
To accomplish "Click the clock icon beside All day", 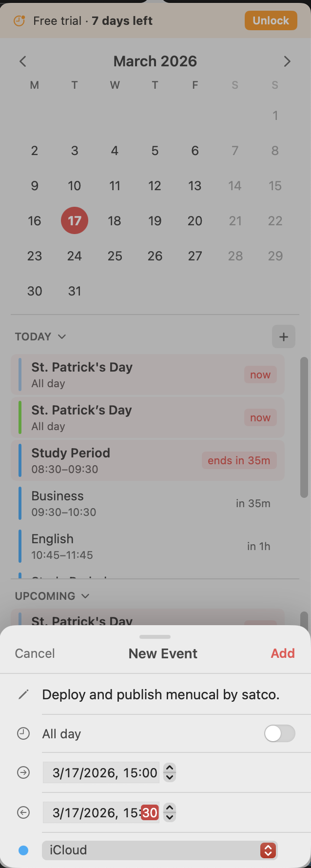I will pos(23,733).
